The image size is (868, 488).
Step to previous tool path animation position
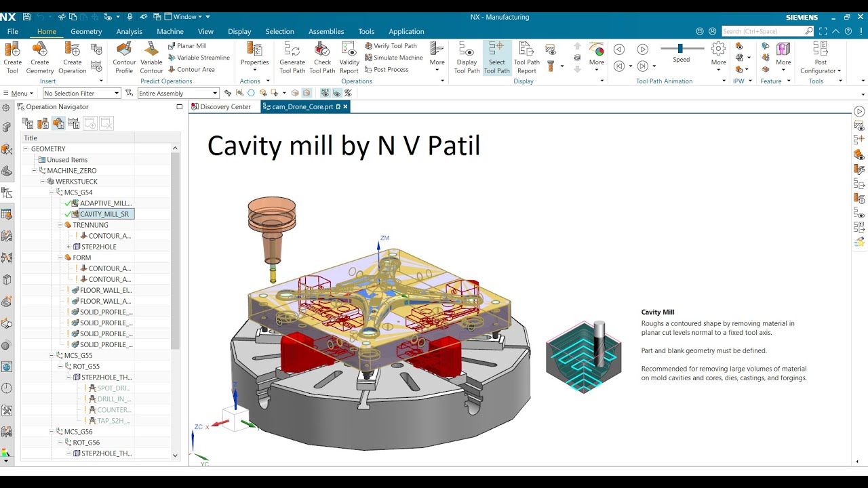click(x=618, y=66)
